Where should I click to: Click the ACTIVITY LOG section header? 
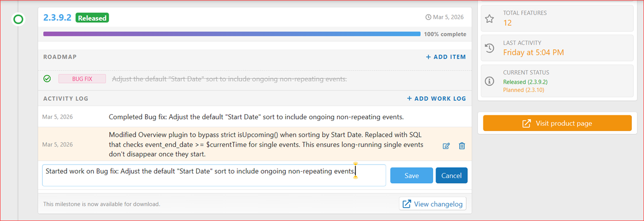point(66,99)
